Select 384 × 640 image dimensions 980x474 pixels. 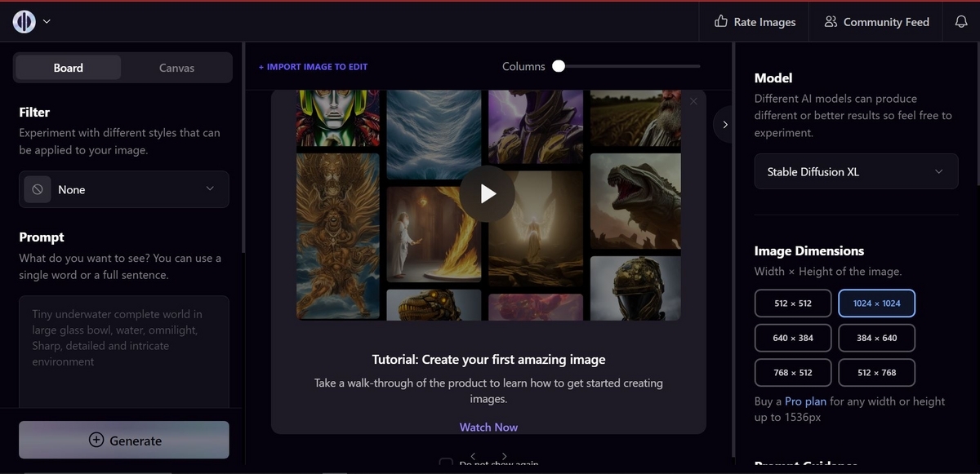(877, 338)
